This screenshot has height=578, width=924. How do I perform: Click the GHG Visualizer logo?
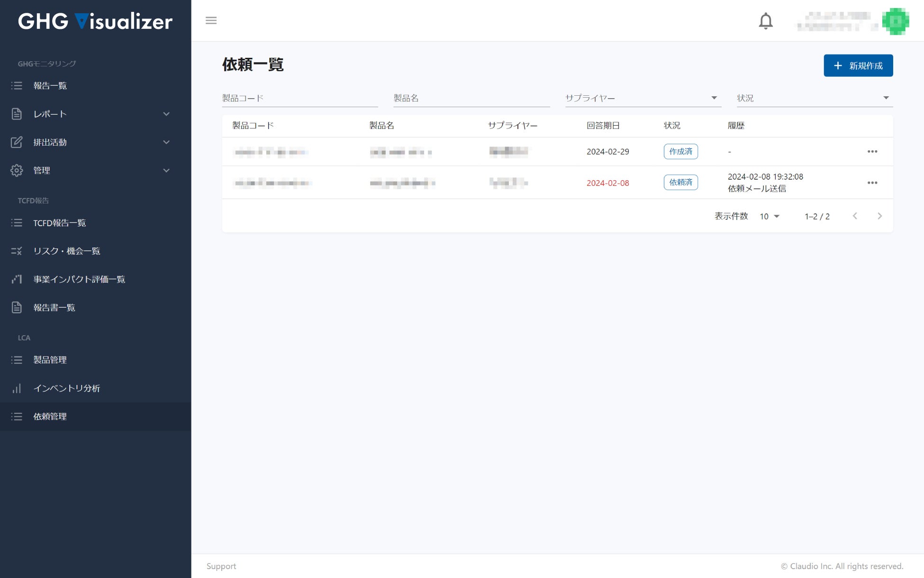(x=95, y=21)
